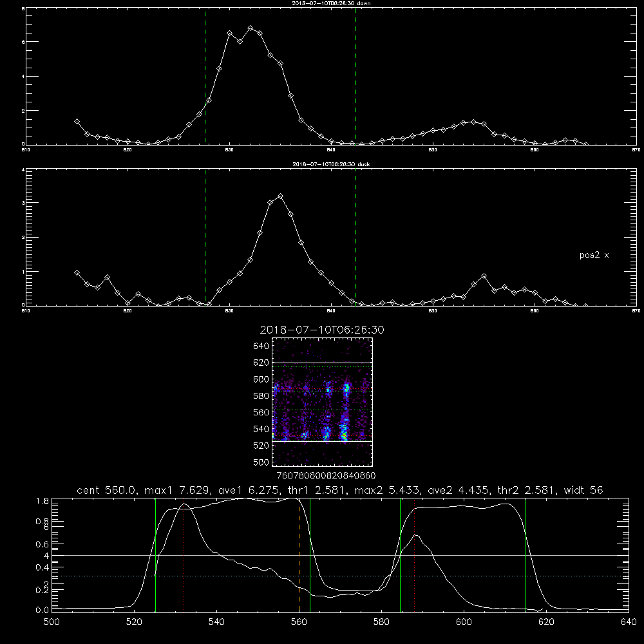Click the "0.2" y-axis label of bottom plot
The height and width of the screenshot is (644, 644).
[42, 591]
